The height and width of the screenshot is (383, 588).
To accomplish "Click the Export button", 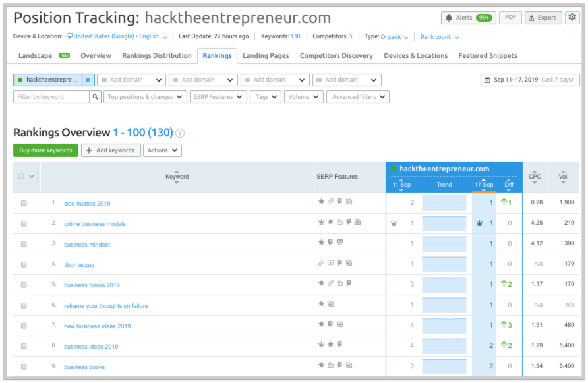I will pos(543,18).
